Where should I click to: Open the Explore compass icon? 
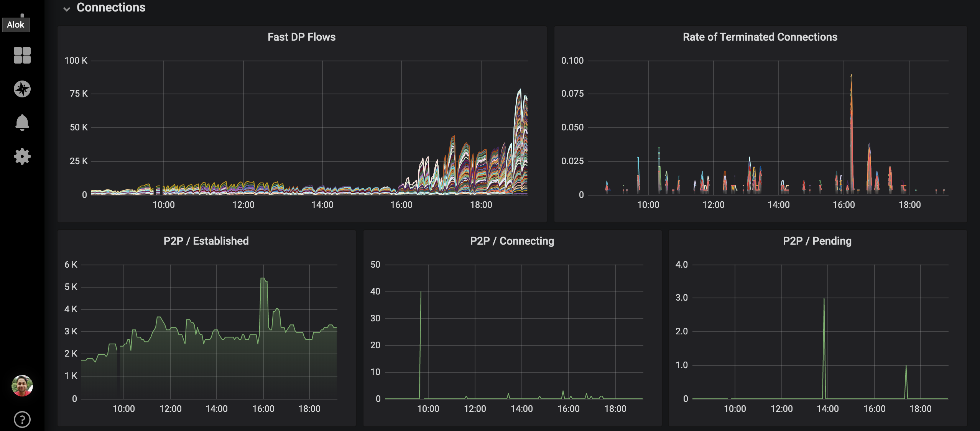pos(22,89)
